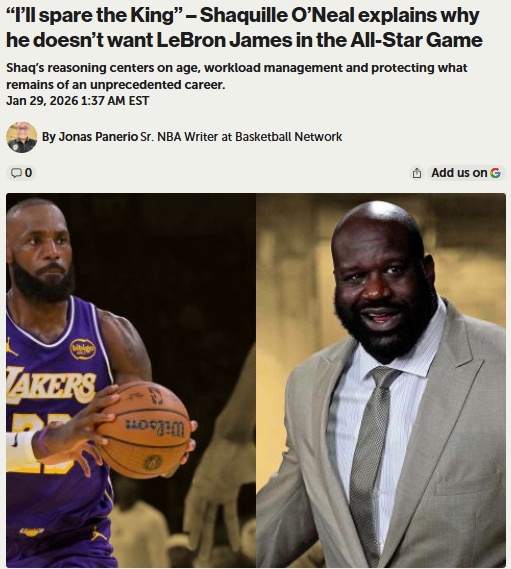Screen dimensions: 511x569
Task: Click the share icon beside Add us on
Action: (417, 173)
